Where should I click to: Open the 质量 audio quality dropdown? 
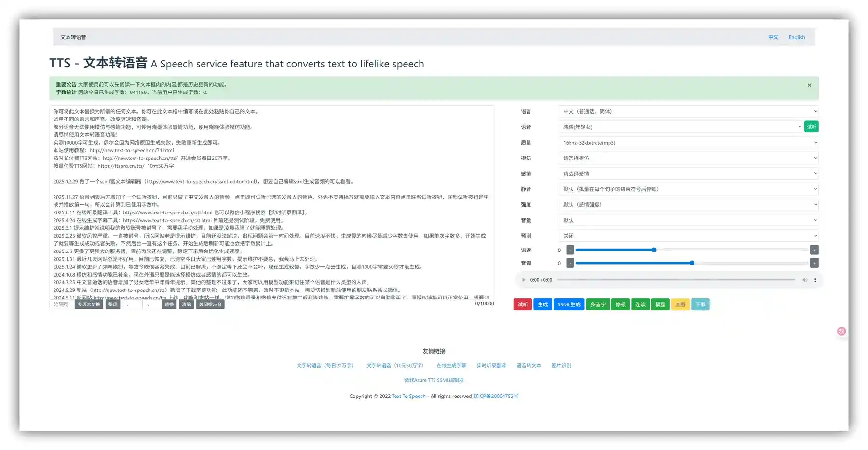coord(688,143)
